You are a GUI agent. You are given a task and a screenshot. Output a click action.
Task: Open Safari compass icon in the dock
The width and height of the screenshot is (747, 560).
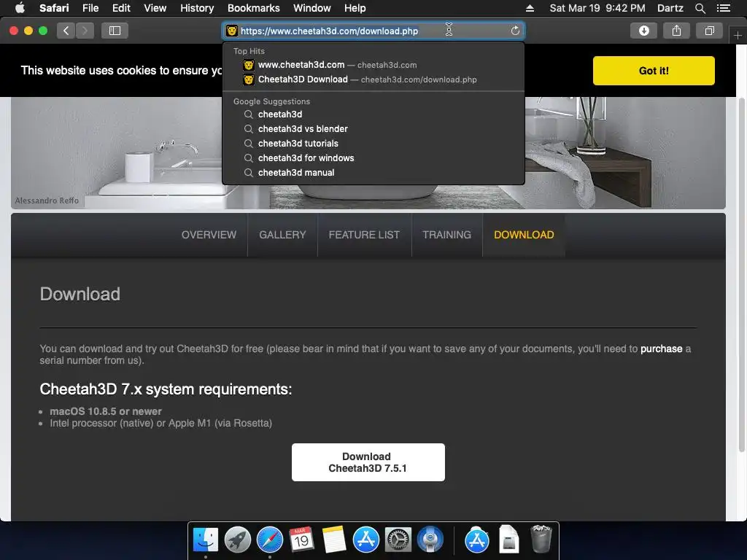270,540
